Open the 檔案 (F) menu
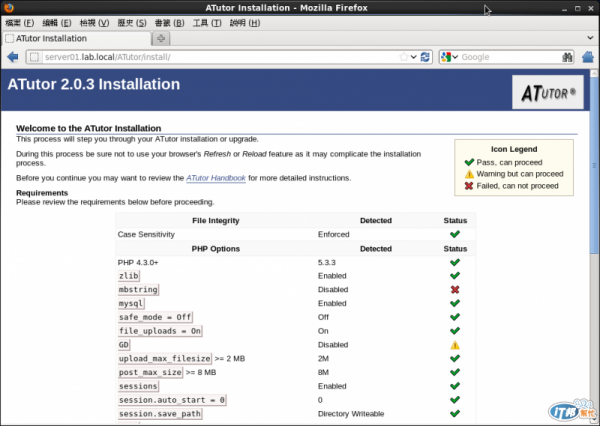Image resolution: width=600 pixels, height=426 pixels. click(x=20, y=23)
